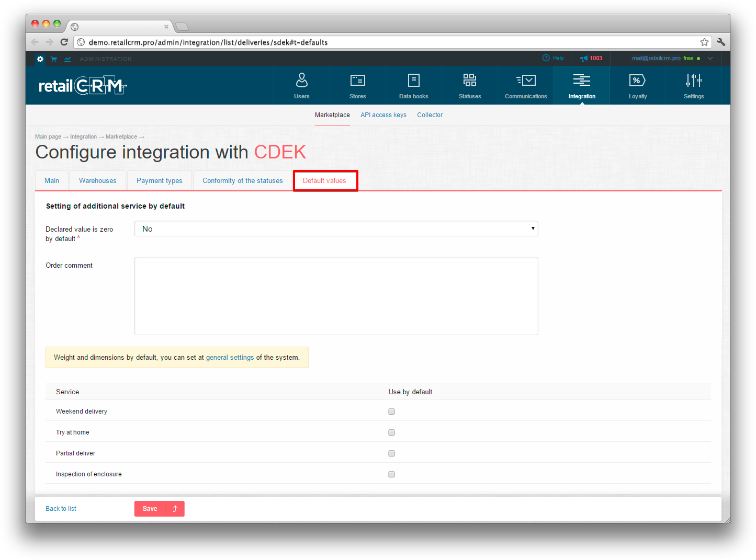Click Marketplace breadcrumb link
The width and height of the screenshot is (756, 560).
[x=121, y=137]
